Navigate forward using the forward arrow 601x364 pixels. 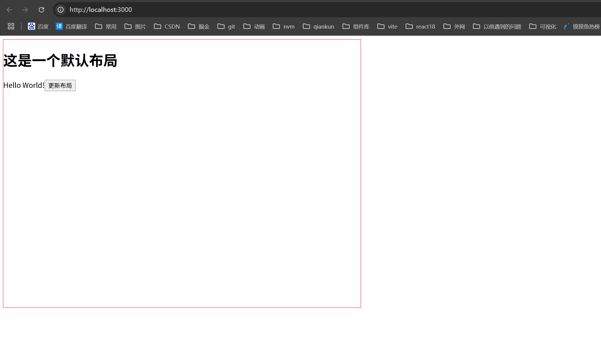[x=25, y=10]
